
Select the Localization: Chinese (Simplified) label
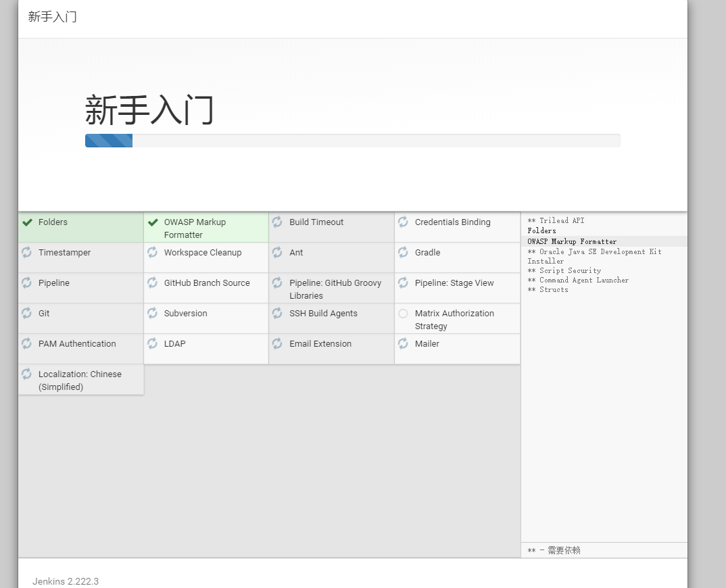pos(80,380)
